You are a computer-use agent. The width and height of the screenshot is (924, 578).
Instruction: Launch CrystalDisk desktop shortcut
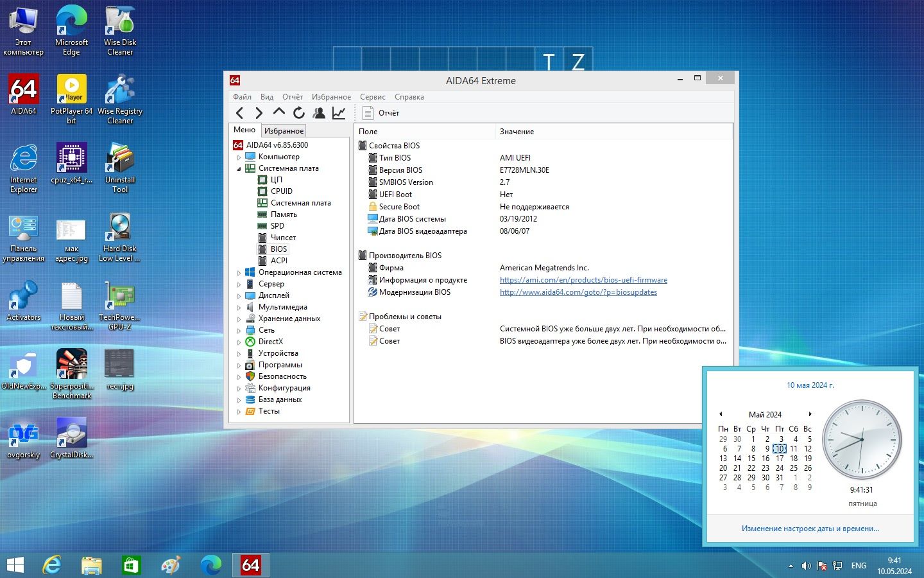pyautogui.click(x=71, y=438)
